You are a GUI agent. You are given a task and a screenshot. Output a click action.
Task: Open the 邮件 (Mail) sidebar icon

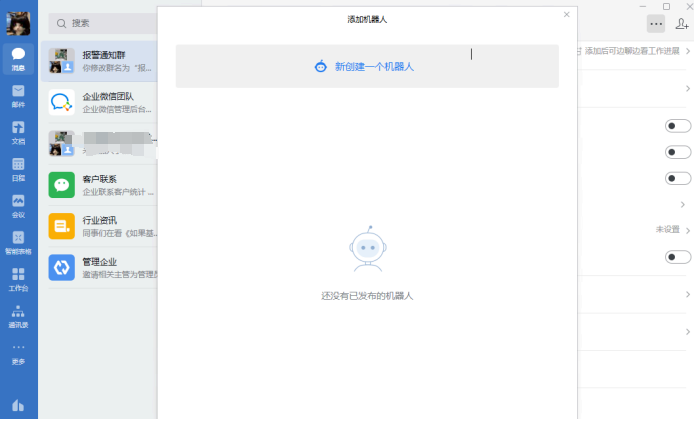[x=18, y=94]
